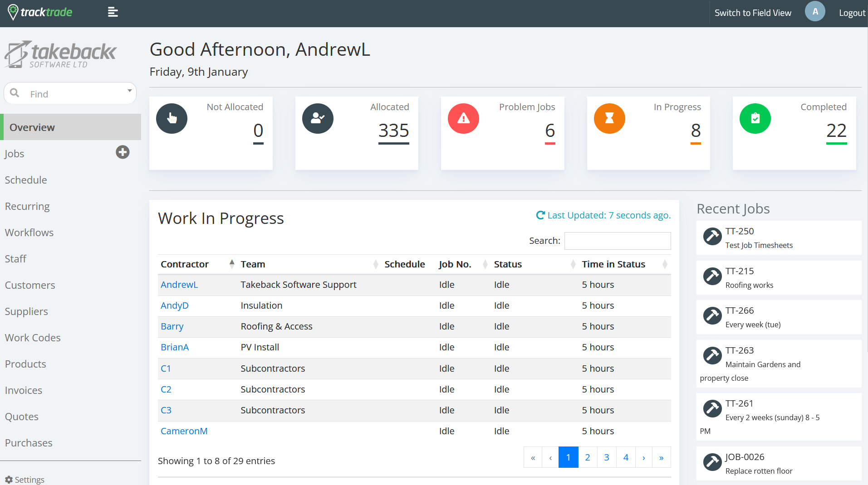Open the In Progress count 8
The height and width of the screenshot is (485, 868).
[696, 131]
